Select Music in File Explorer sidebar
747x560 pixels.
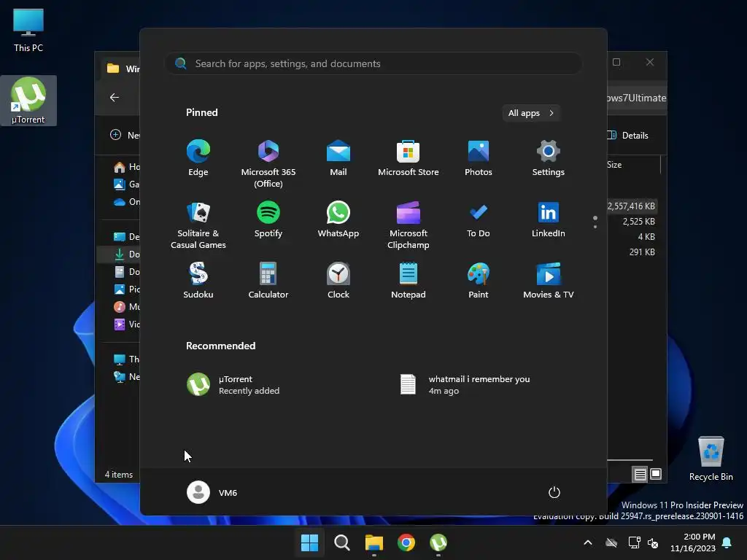click(126, 307)
